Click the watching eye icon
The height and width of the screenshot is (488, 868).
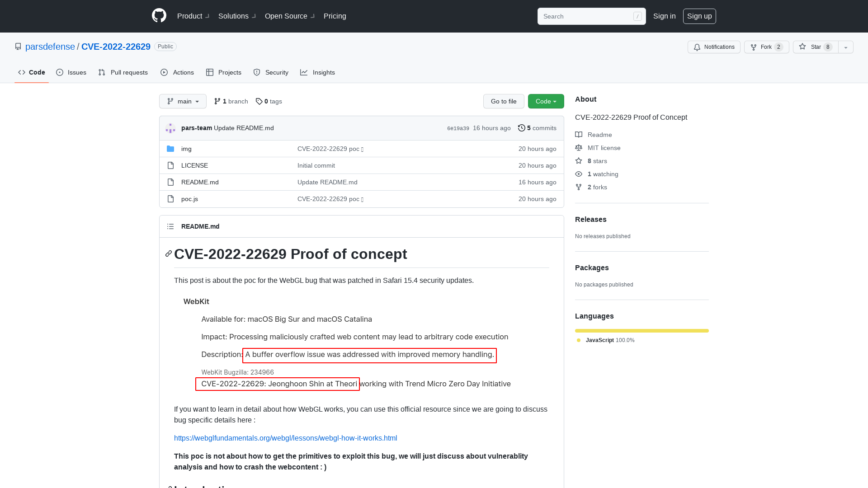(579, 174)
